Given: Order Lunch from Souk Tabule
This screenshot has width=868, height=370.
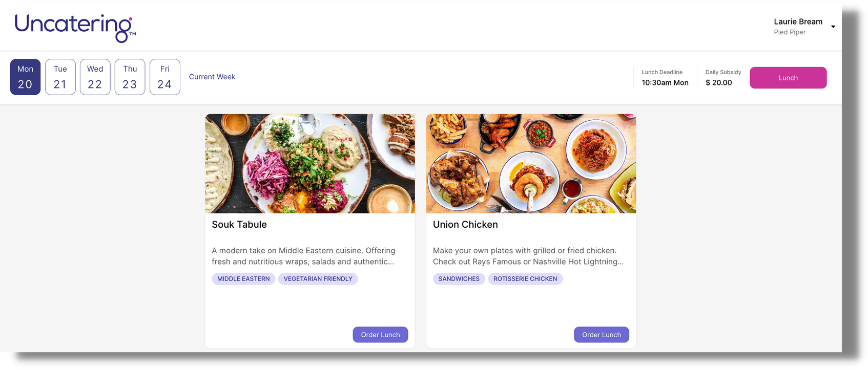Looking at the screenshot, I should coord(380,335).
